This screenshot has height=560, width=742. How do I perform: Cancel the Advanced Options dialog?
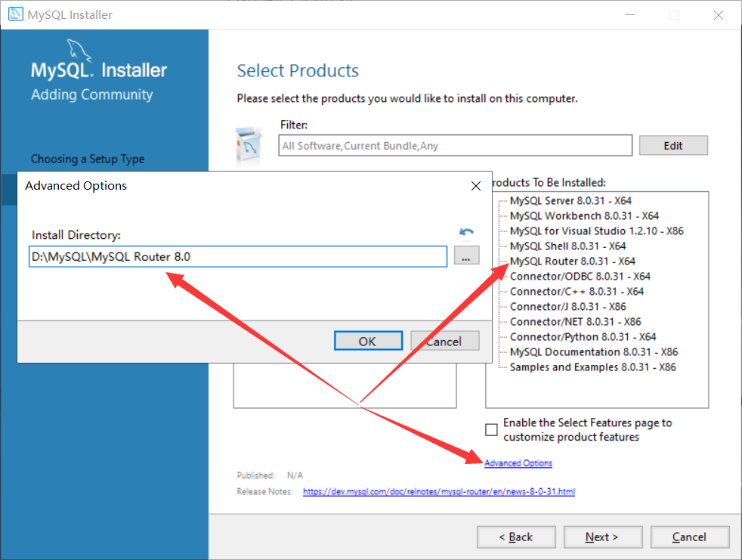445,341
